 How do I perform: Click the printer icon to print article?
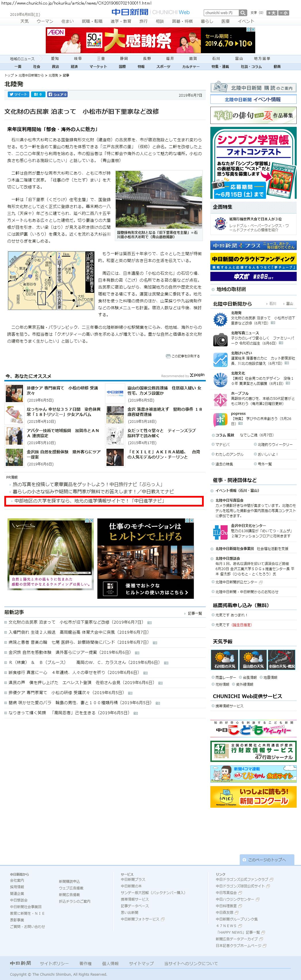168,356
